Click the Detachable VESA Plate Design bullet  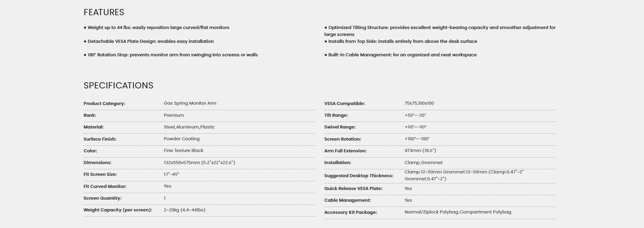[x=149, y=41]
